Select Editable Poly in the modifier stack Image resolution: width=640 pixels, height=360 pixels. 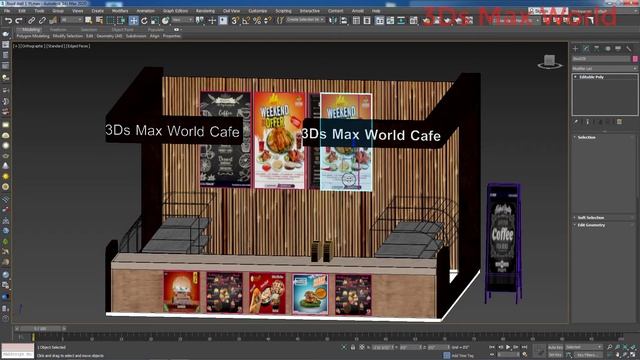(592, 77)
